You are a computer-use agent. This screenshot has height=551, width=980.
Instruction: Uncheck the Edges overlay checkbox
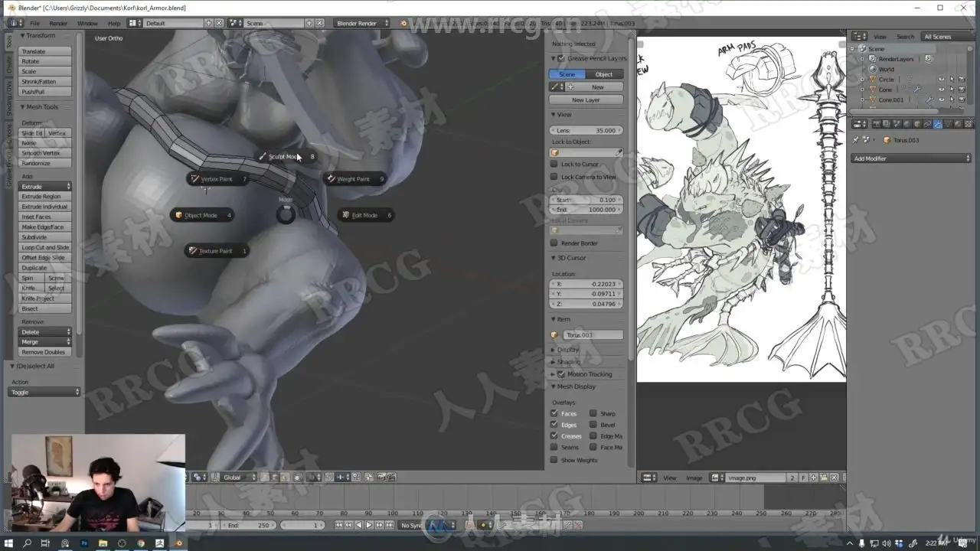[x=554, y=425]
